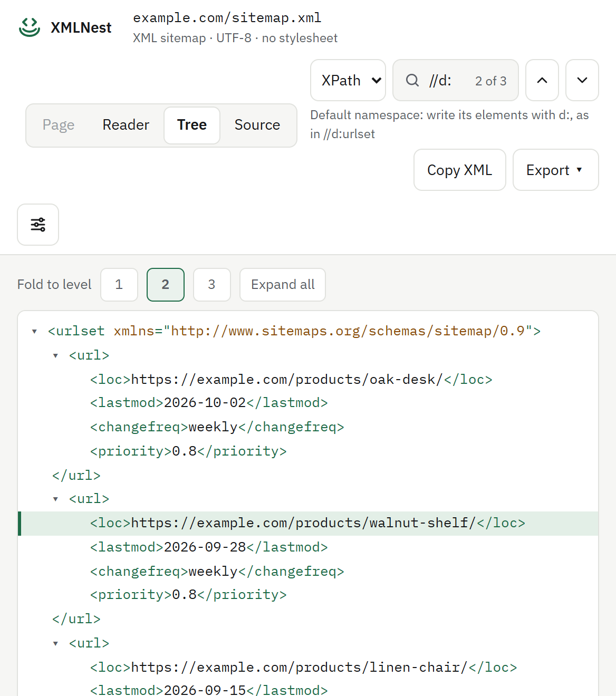The image size is (616, 696).
Task: Go to next XPath match
Action: click(x=582, y=80)
